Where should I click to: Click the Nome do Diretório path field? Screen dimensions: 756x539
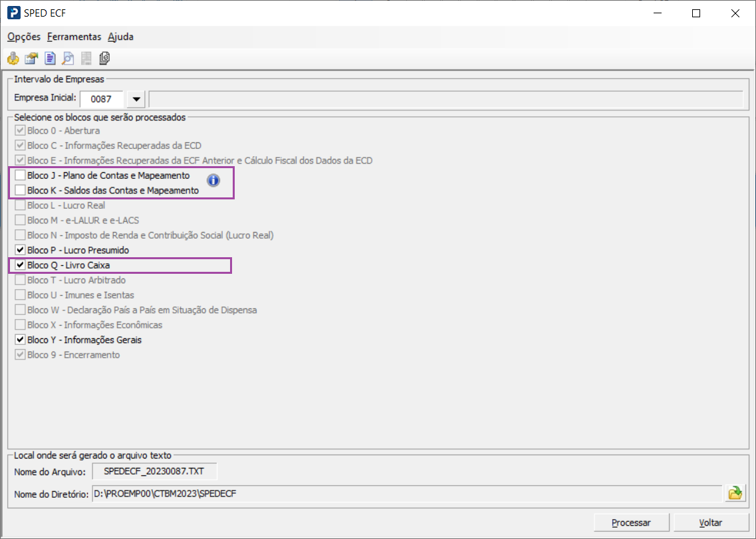coord(407,494)
